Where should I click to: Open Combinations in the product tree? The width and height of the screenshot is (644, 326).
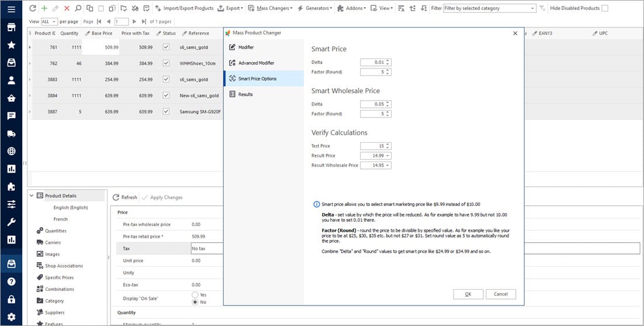60,289
